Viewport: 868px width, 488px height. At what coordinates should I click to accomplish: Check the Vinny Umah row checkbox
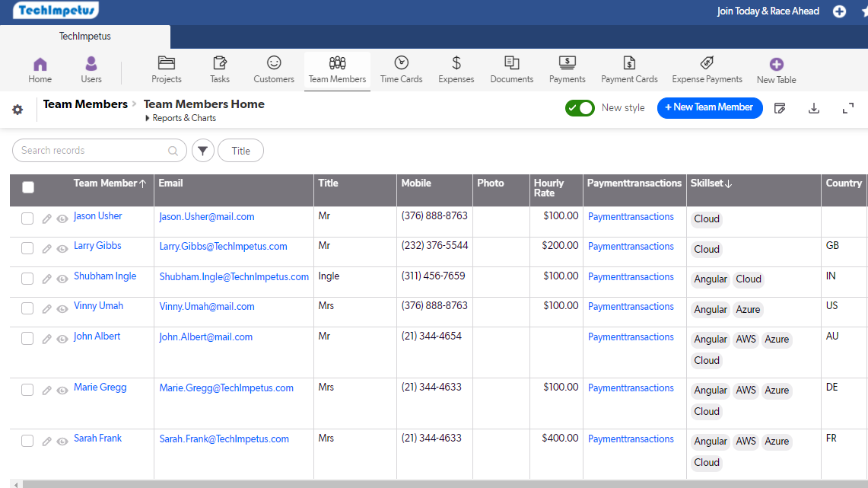click(x=27, y=308)
